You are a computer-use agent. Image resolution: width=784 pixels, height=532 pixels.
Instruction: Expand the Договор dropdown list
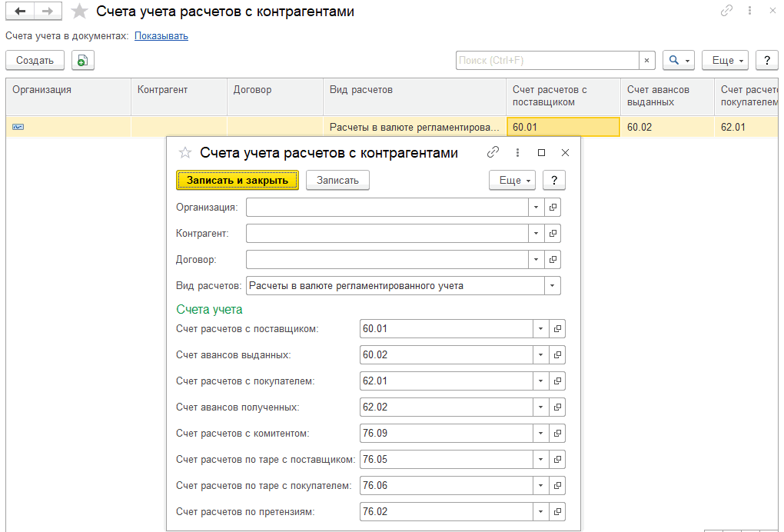[x=536, y=260]
